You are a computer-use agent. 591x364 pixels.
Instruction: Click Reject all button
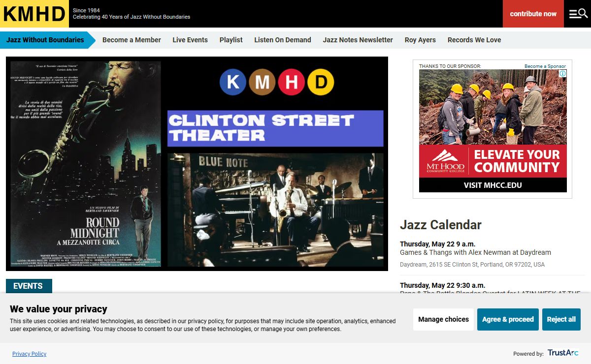[x=561, y=319]
